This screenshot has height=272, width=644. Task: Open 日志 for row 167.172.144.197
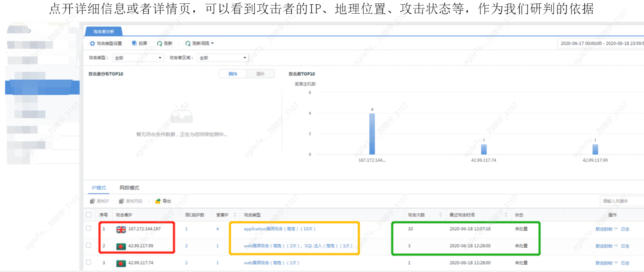tap(625, 229)
